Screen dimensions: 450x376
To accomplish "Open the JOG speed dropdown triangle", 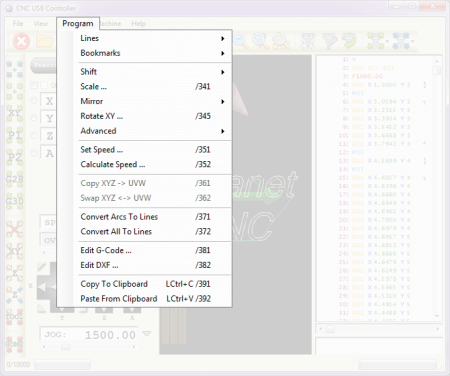I will point(147,333).
